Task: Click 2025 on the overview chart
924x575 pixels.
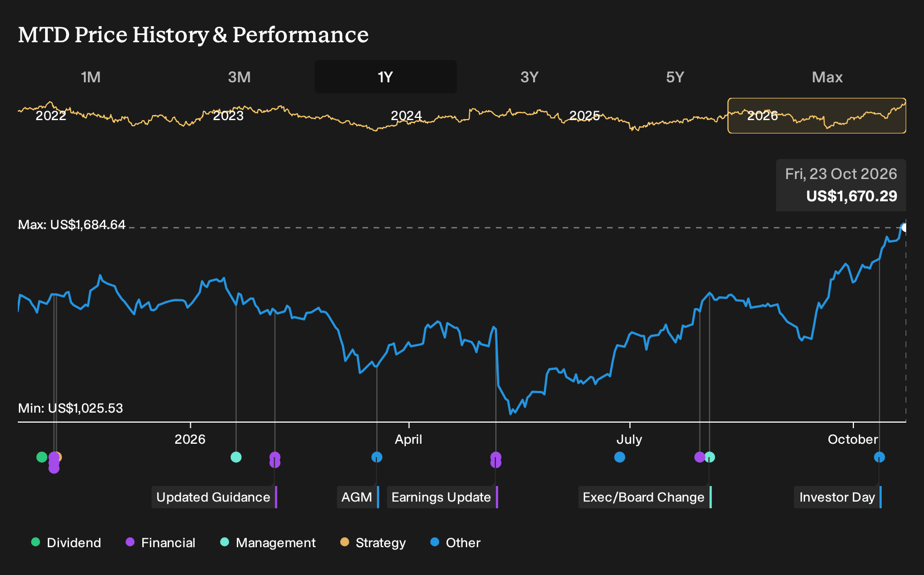Action: click(x=584, y=116)
